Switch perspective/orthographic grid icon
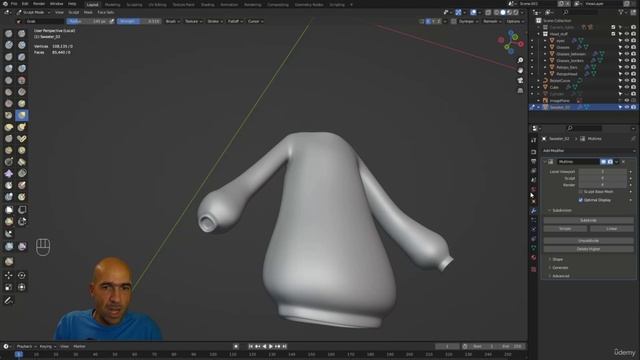Image resolution: width=640 pixels, height=360 pixels. coord(520,90)
